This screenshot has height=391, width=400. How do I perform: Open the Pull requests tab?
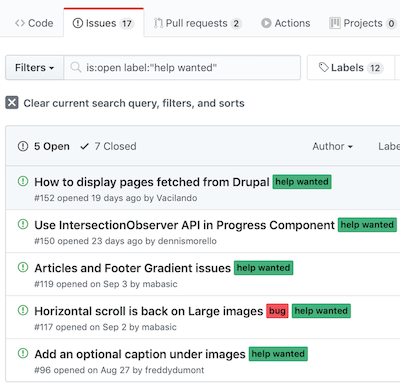coord(198,23)
